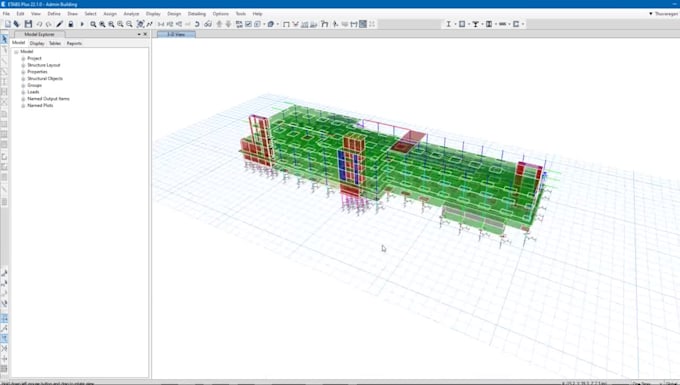Click the Show Undeformed Shape icon
The height and width of the screenshot is (385, 680).
(286, 24)
